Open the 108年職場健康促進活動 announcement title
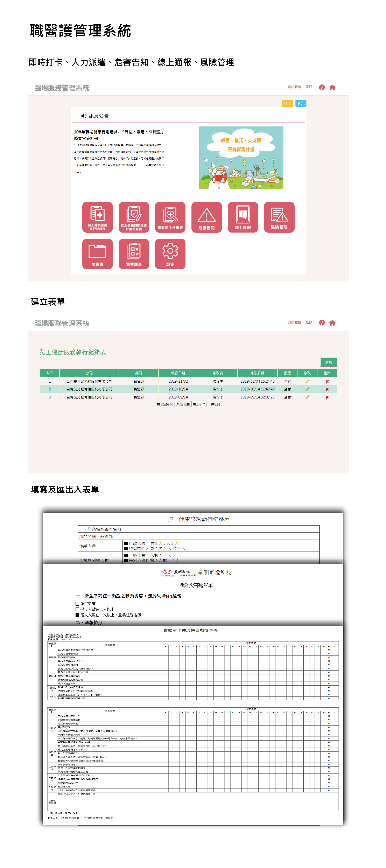Viewport: 386px width, 868px height. pos(119,135)
